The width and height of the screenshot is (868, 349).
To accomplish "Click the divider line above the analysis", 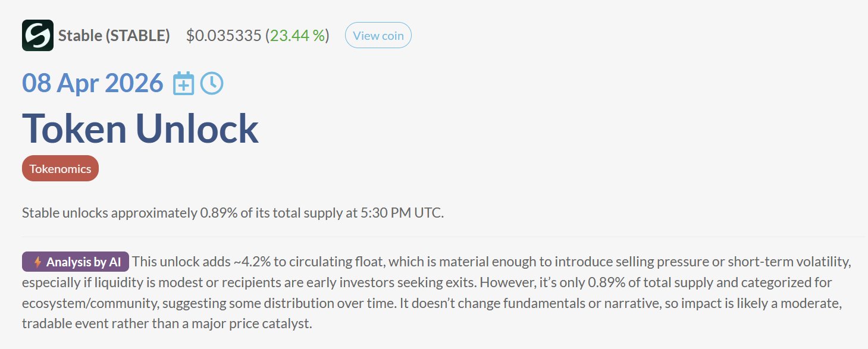I will tap(443, 237).
